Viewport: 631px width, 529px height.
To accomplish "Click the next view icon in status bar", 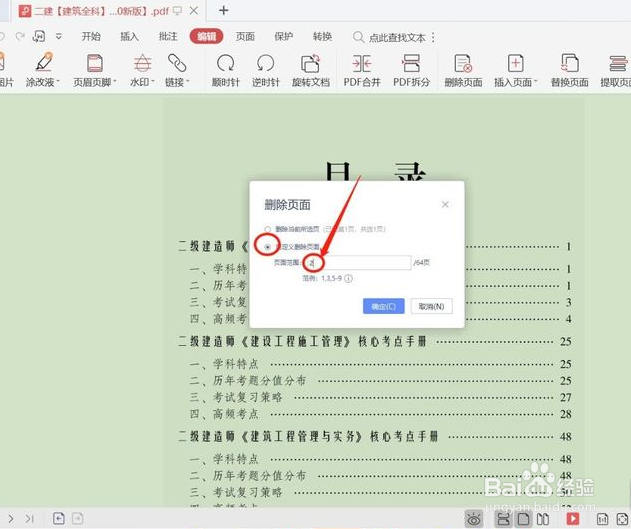I will pos(78,518).
